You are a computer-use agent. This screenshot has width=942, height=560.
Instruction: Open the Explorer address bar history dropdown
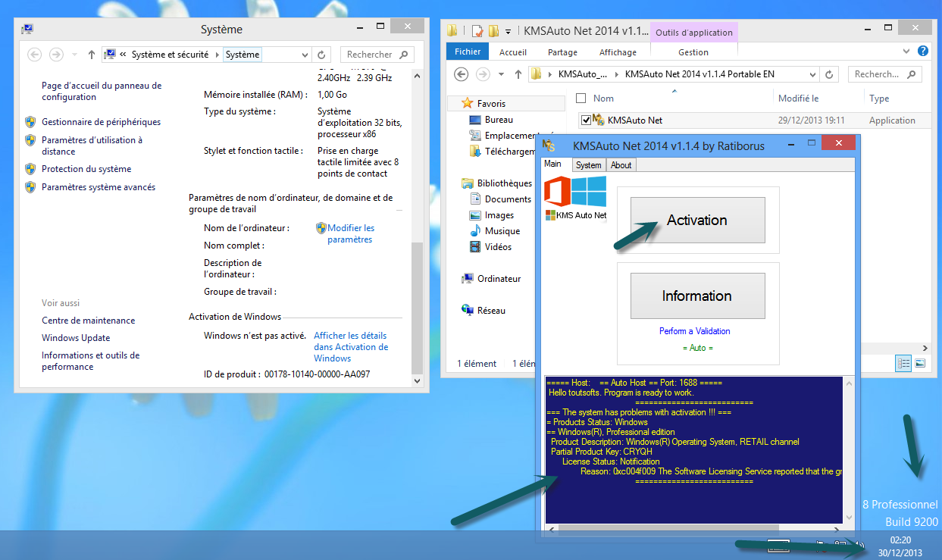(x=812, y=74)
